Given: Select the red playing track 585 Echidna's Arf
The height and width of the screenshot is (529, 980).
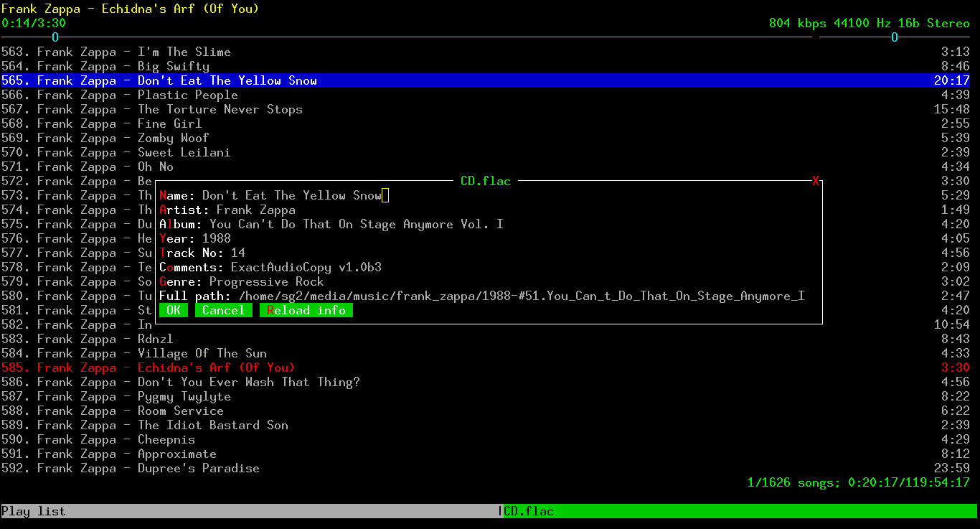Looking at the screenshot, I should [x=486, y=368].
